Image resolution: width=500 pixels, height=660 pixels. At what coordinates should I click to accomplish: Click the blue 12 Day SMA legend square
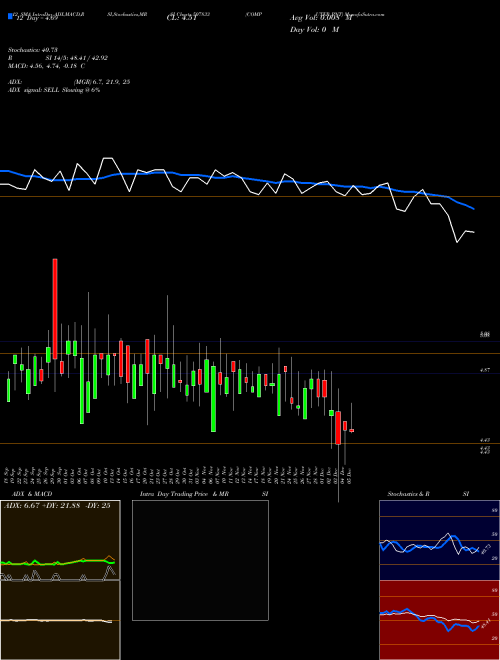click(10, 17)
